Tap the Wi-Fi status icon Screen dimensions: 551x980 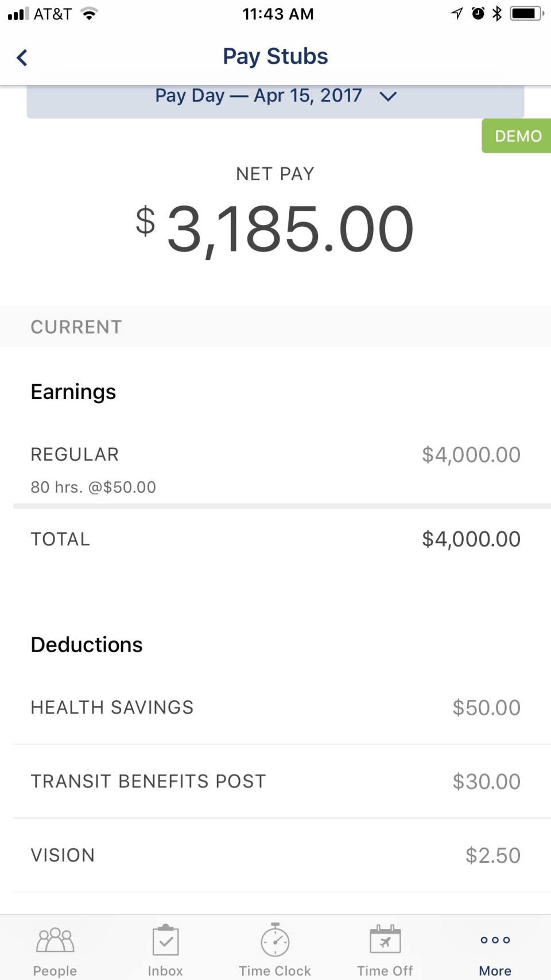coord(89,14)
